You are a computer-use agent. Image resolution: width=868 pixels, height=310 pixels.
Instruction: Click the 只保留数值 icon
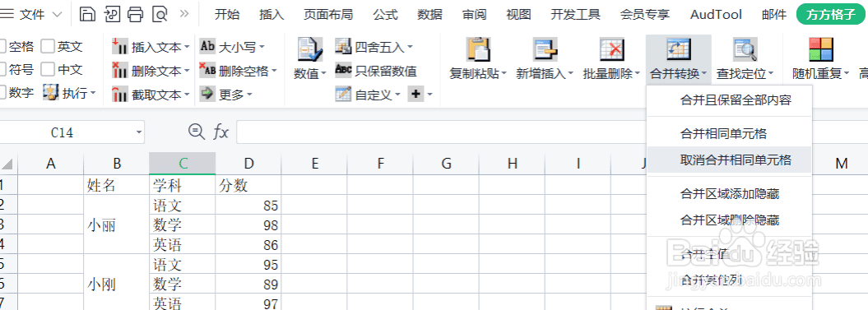[x=343, y=70]
